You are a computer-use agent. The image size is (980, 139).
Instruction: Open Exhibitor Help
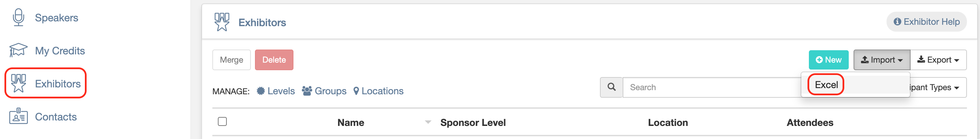[926, 22]
